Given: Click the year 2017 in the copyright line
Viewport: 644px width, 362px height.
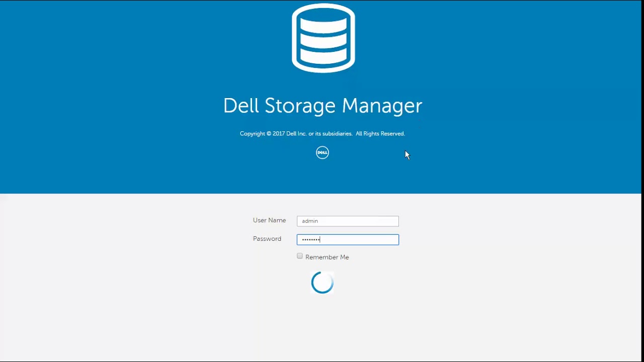Looking at the screenshot, I should point(279,134).
